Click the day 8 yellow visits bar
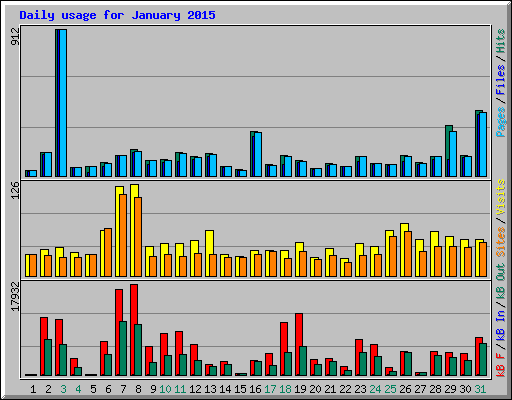This screenshot has width=512, height=400. [134, 230]
